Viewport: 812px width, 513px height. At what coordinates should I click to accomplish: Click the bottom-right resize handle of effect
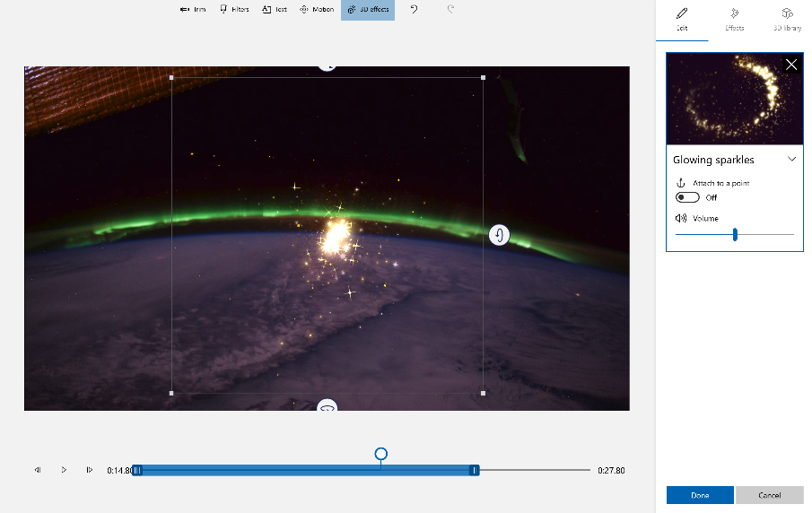pos(483,394)
